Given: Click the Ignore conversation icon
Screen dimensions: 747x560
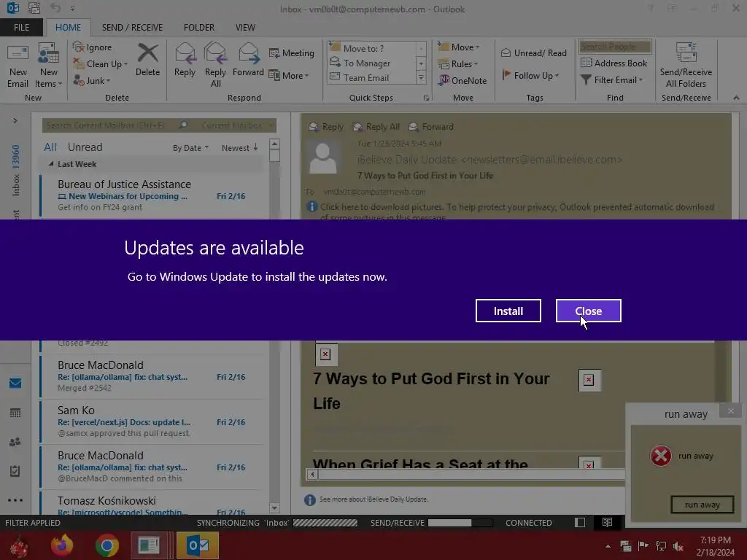Looking at the screenshot, I should (x=79, y=47).
